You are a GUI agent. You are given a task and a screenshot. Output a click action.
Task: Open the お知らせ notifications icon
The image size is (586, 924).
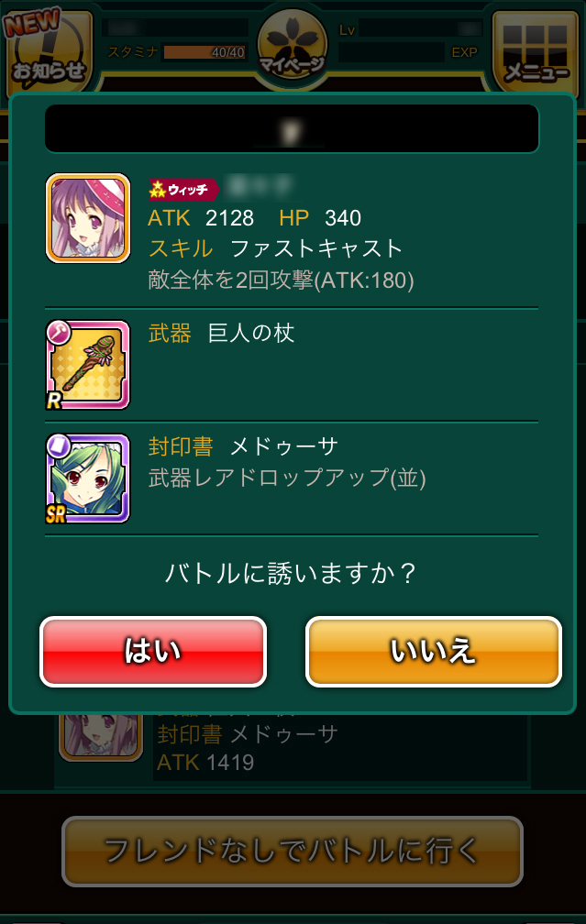click(50, 52)
